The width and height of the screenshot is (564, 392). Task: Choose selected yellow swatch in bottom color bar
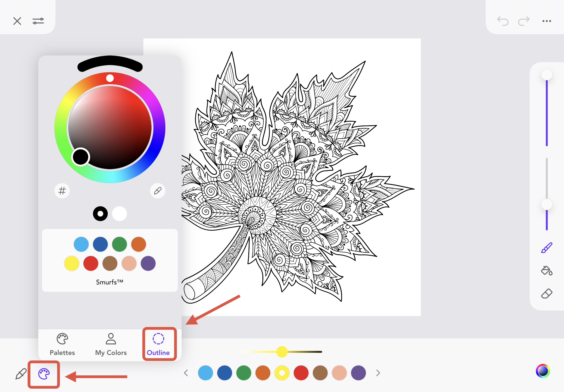click(282, 373)
